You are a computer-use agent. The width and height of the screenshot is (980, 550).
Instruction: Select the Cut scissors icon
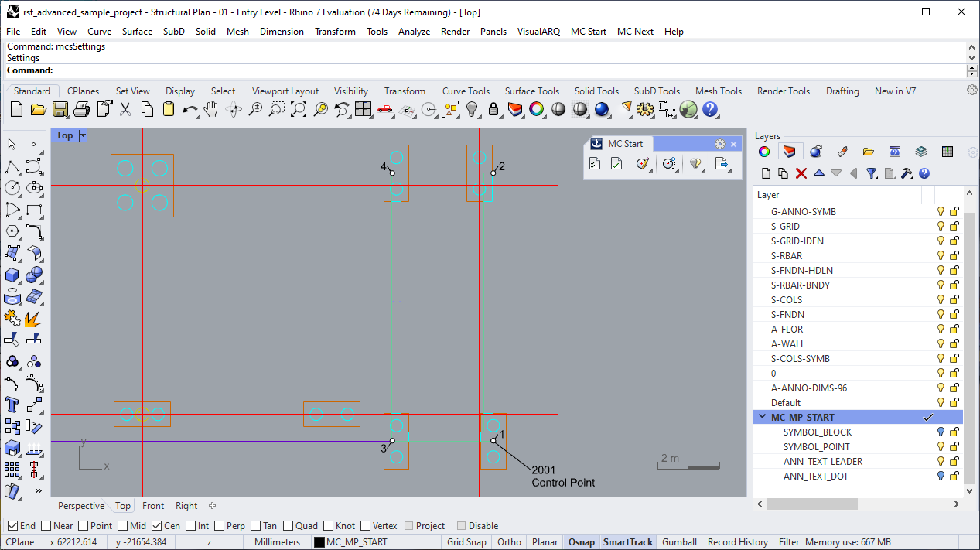pos(125,110)
